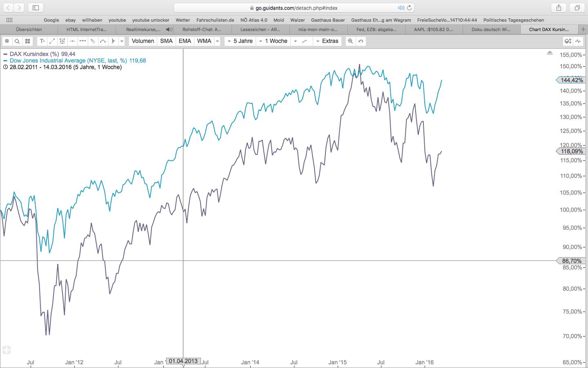The image size is (588, 368).
Task: Click the 01.04.2013 crosshair date marker
Action: 183,361
